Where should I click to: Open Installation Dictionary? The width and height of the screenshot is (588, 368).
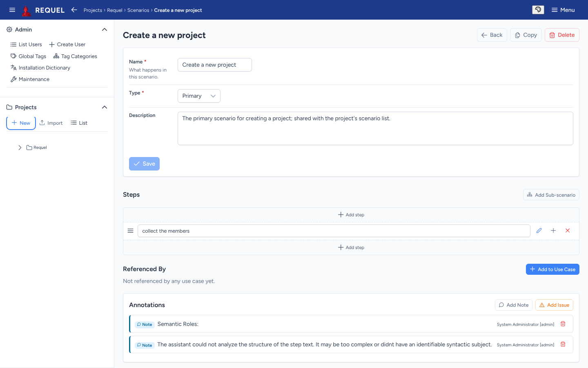[x=40, y=68]
